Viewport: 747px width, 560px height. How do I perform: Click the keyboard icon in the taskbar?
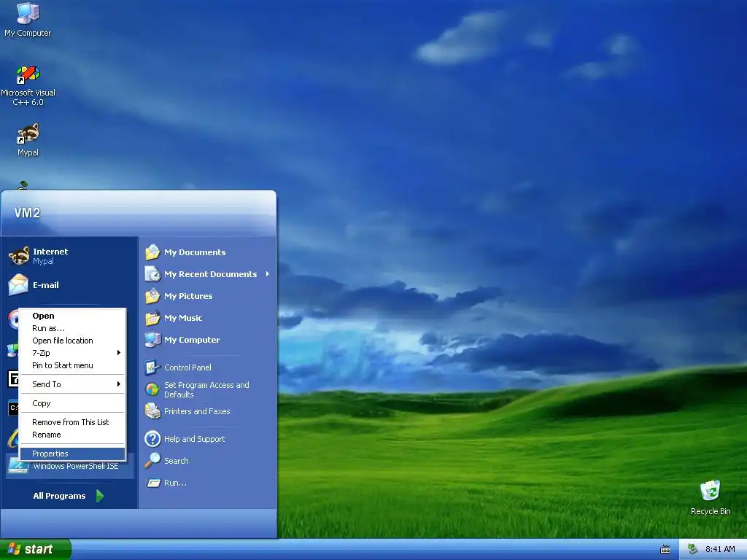click(x=665, y=550)
